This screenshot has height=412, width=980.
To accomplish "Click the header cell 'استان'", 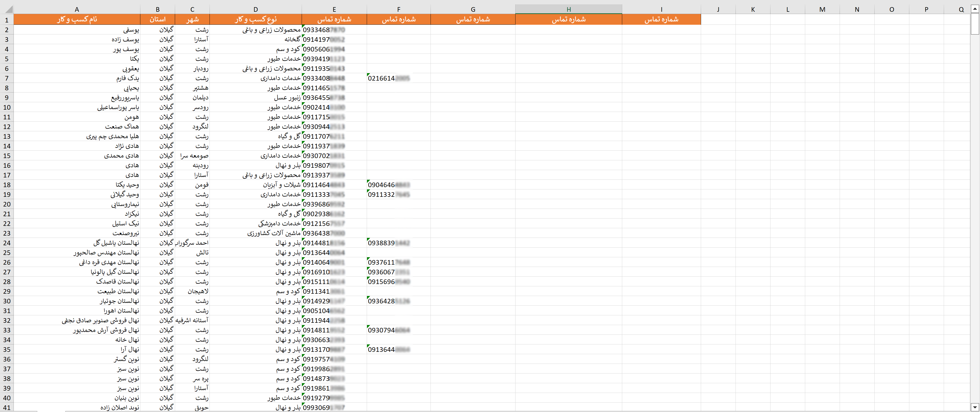I will (157, 19).
